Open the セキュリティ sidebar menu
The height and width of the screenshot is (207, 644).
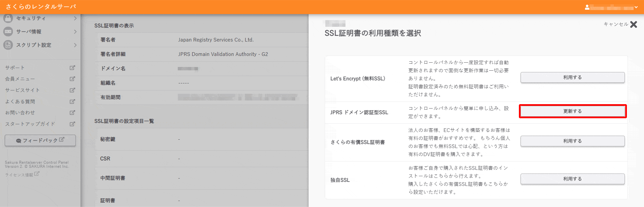[40, 18]
